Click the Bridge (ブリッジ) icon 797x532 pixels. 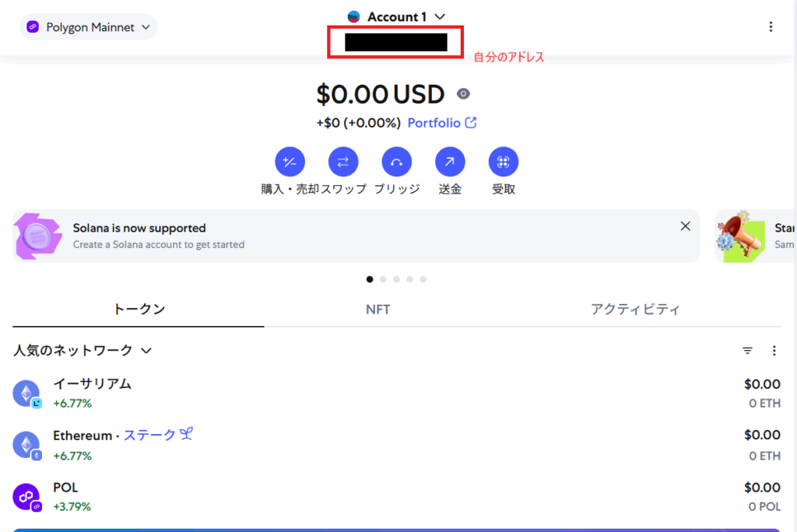point(396,162)
